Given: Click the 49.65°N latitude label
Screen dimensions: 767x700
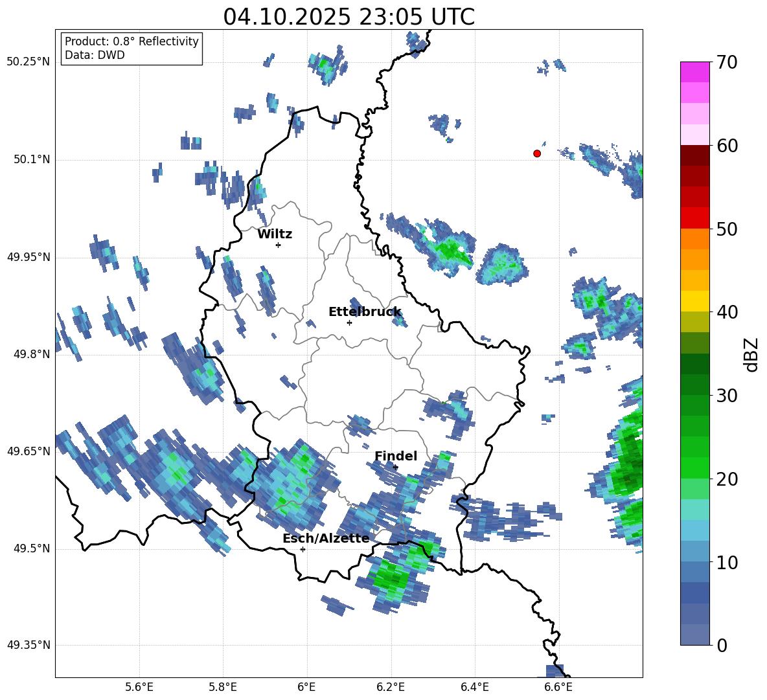Looking at the screenshot, I should coord(29,451).
